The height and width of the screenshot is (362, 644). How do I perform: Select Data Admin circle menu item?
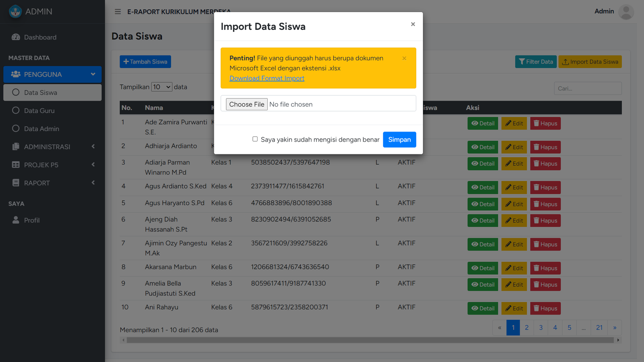pos(41,129)
